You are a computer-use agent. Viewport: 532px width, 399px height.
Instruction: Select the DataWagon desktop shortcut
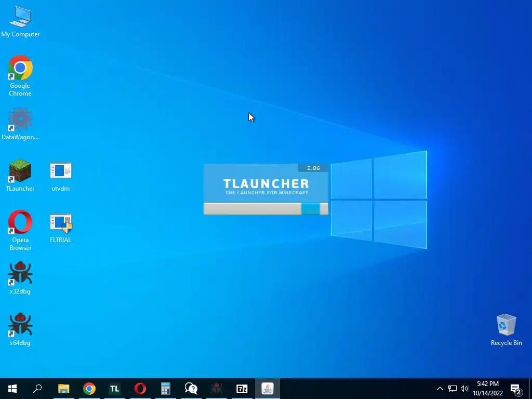point(20,124)
